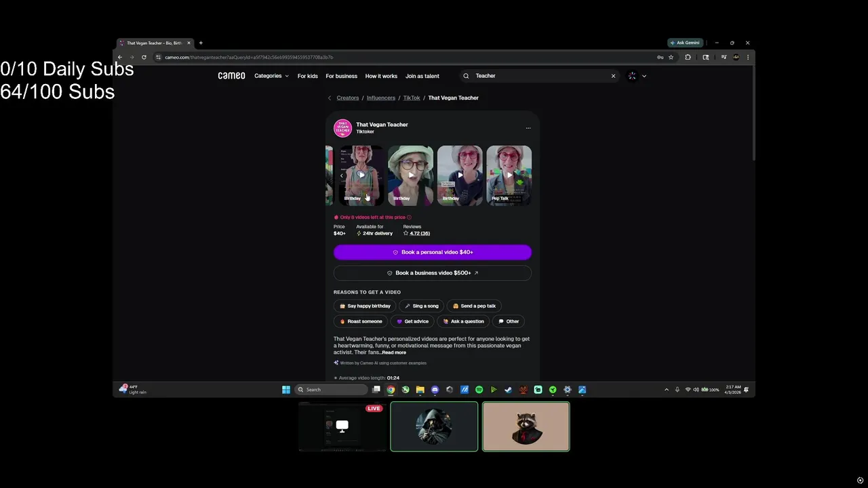Screen dimensions: 868x488
Task: Select Ask a question reason
Action: [463, 321]
